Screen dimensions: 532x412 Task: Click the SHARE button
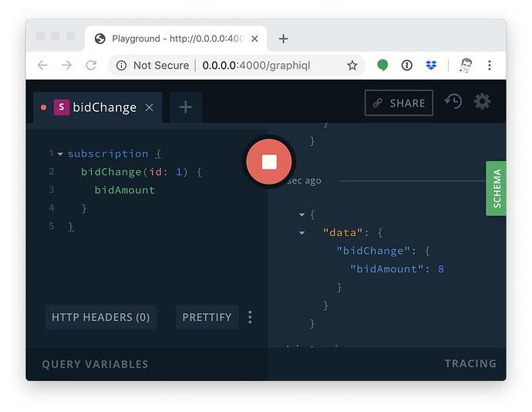click(x=399, y=103)
